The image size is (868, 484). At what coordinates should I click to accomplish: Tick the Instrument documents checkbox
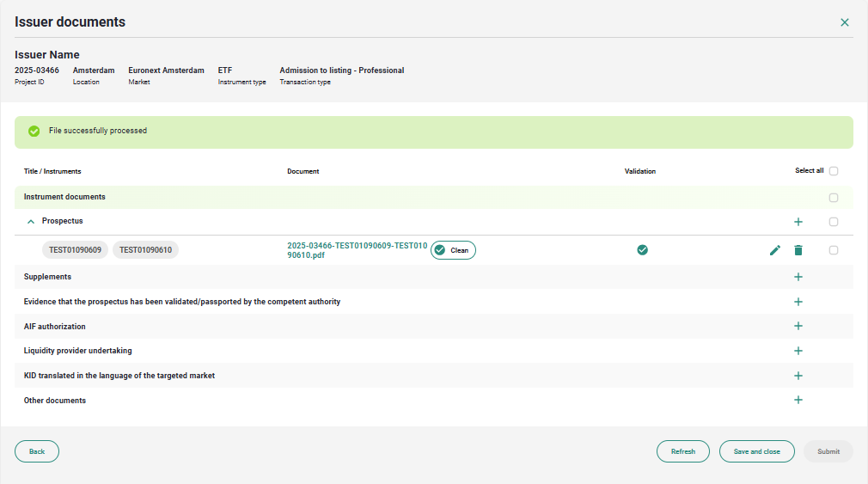tap(834, 198)
